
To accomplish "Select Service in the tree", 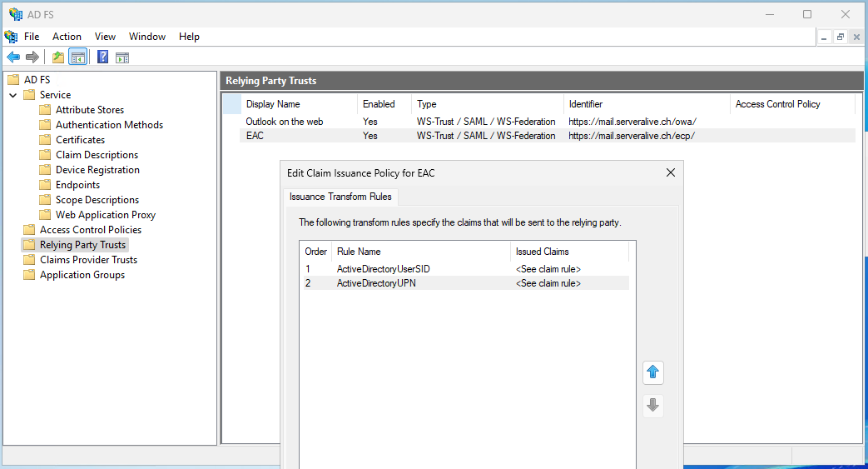I will click(56, 95).
